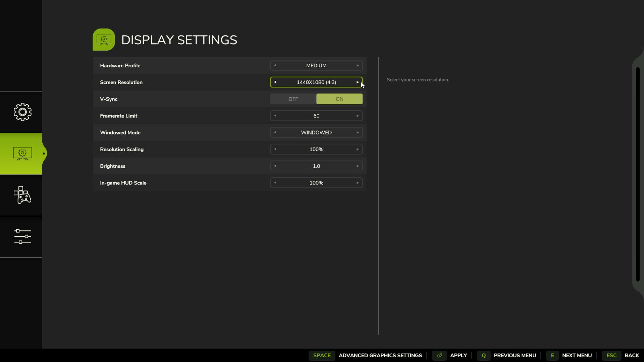Click the In-game HUD Scale 100% value
644x362 pixels.
point(316,183)
